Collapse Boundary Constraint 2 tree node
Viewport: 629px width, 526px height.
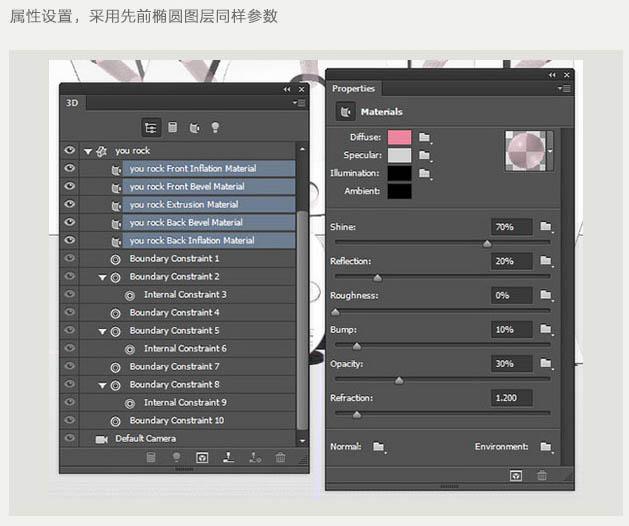[102, 276]
